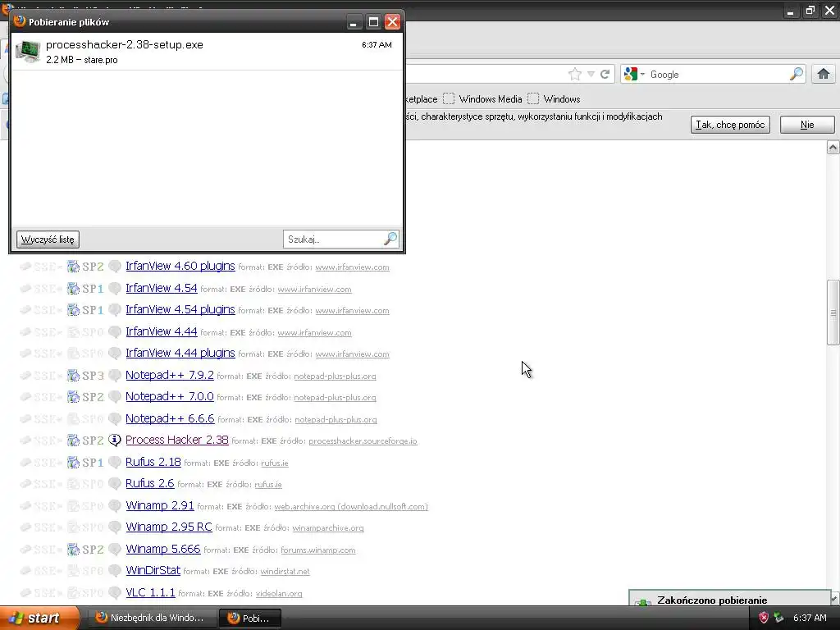Image resolution: width=840 pixels, height=630 pixels.
Task: Open processhacker-2.38-setup.exe download entry icon
Action: 27,52
